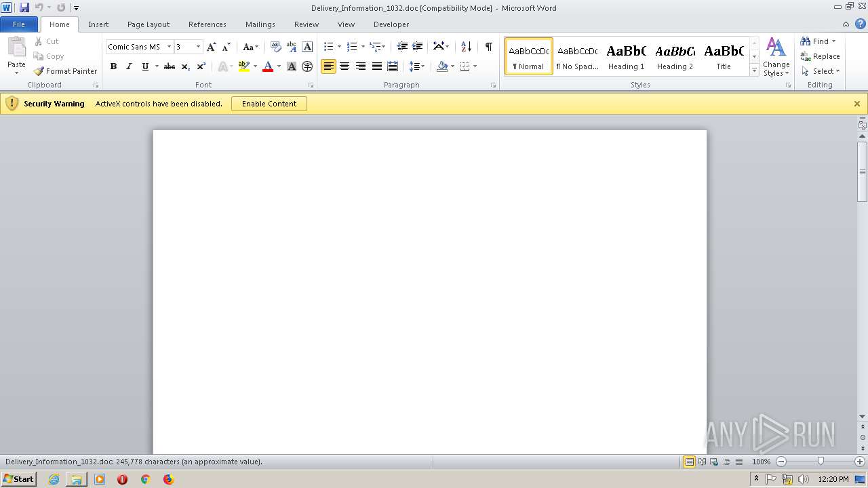Expand the Bullets dropdown
The height and width of the screenshot is (488, 868).
[340, 47]
